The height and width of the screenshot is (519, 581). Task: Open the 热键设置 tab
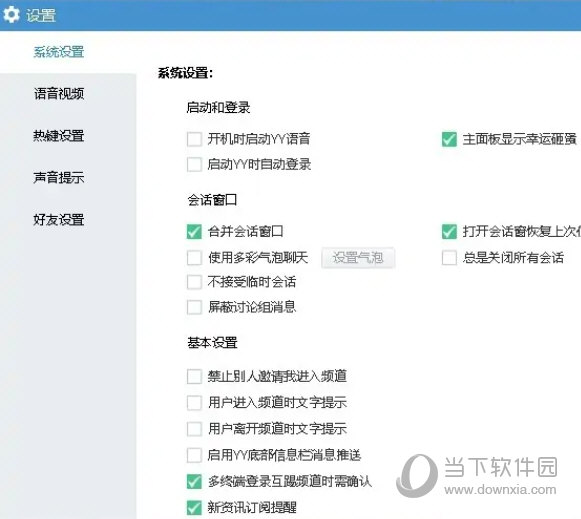click(x=59, y=136)
